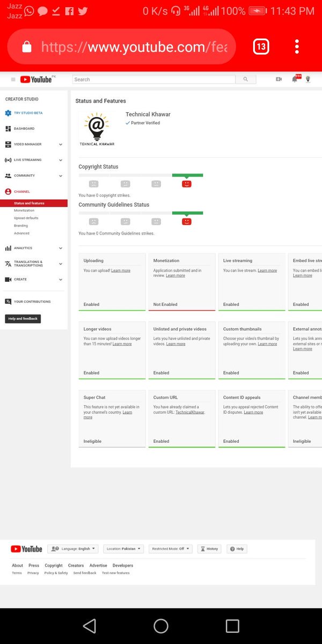Open the Language: English dropdown

pos(73,549)
